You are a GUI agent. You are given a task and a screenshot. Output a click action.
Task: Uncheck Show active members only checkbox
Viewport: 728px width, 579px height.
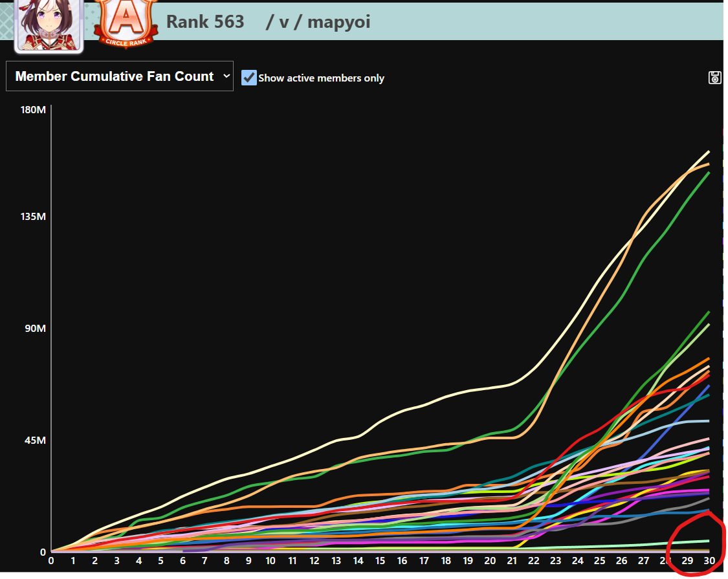(x=249, y=78)
